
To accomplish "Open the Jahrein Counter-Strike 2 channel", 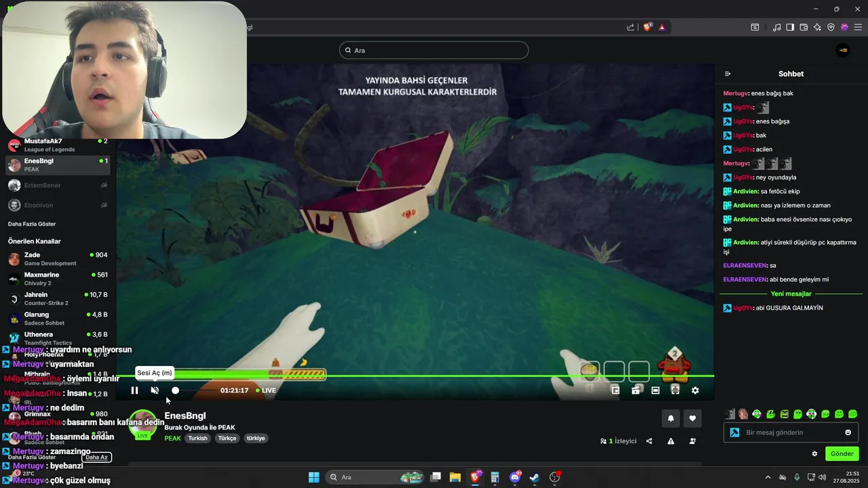I will [x=58, y=299].
